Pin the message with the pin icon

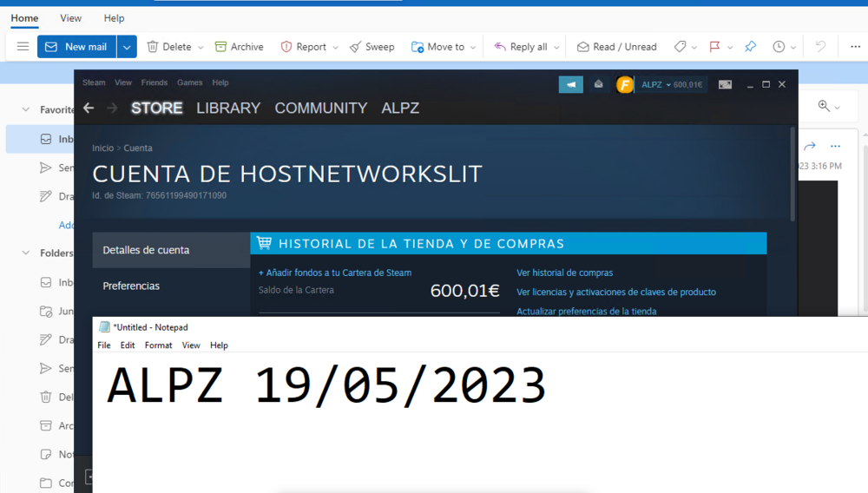click(x=750, y=47)
